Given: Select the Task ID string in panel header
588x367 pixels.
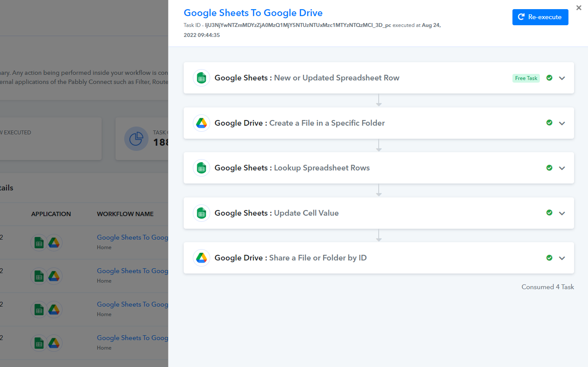Looking at the screenshot, I should point(298,25).
